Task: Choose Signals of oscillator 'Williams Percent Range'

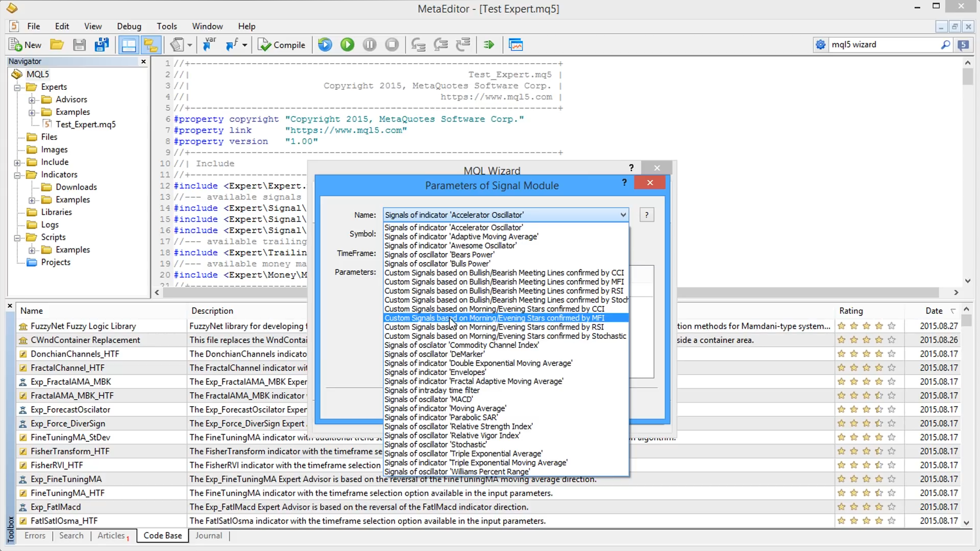Action: click(506, 472)
